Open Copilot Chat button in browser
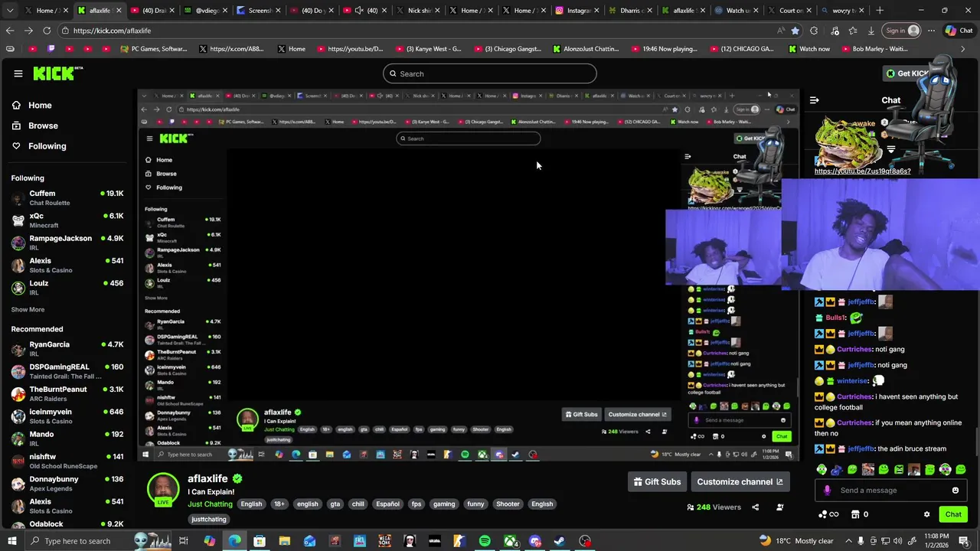This screenshot has width=980, height=551. point(959,31)
